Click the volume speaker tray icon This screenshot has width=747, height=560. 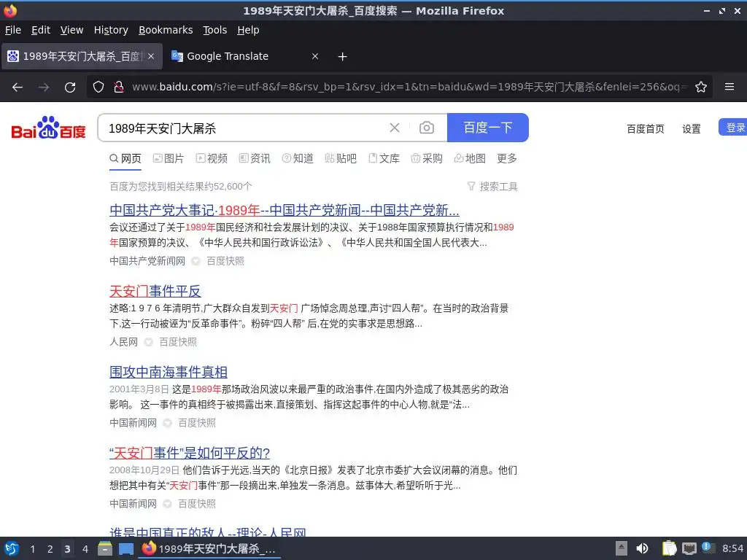pos(642,548)
